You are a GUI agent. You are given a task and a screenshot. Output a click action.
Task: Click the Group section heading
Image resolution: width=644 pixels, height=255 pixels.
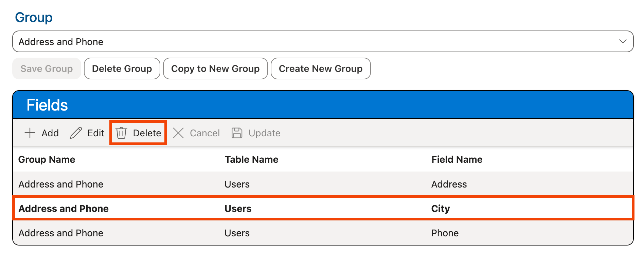(x=34, y=17)
